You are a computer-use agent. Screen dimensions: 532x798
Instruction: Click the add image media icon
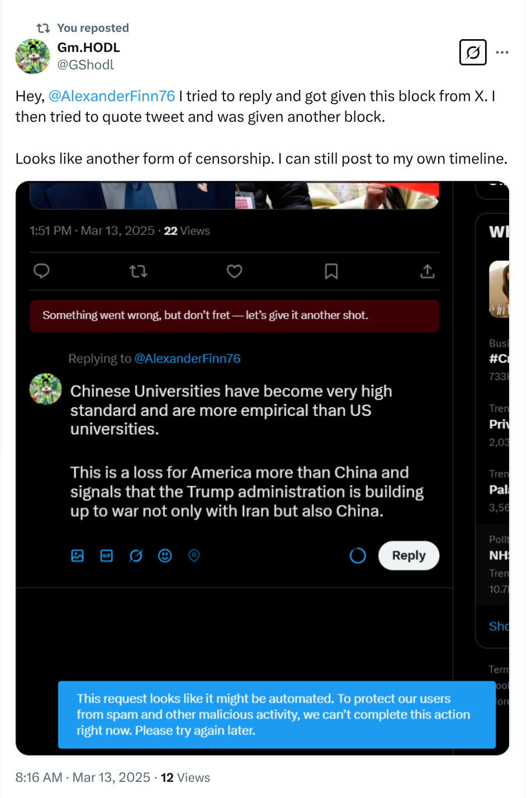(x=78, y=555)
